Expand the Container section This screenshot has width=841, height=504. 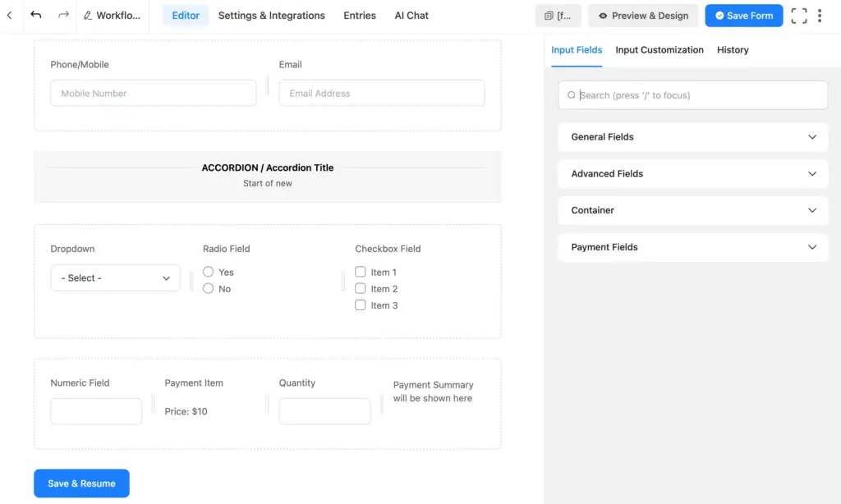[692, 210]
